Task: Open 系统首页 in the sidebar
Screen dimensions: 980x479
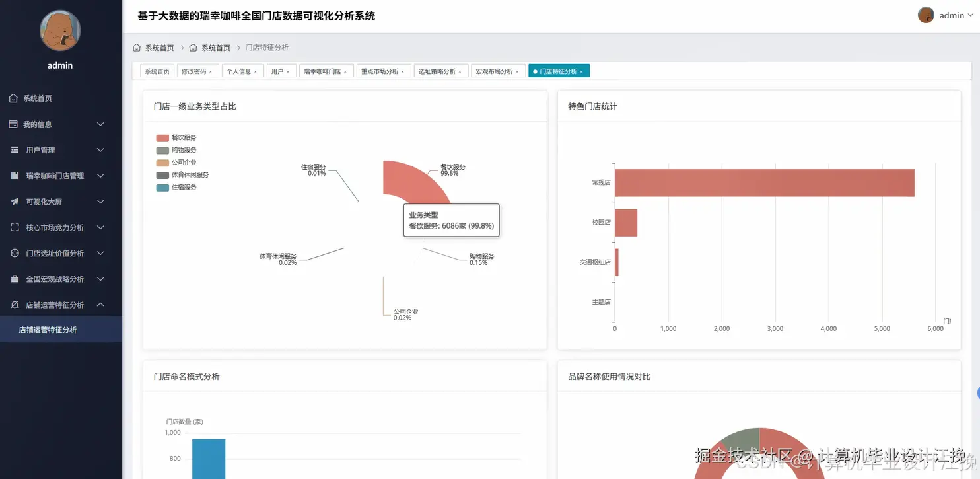Action: pos(61,98)
